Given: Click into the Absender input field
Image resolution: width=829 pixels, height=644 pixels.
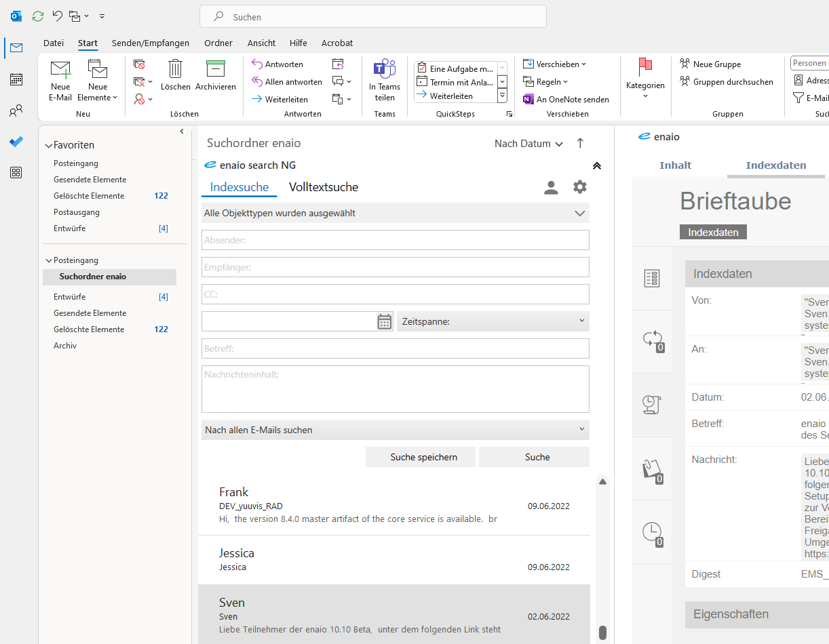Looking at the screenshot, I should click(x=395, y=240).
